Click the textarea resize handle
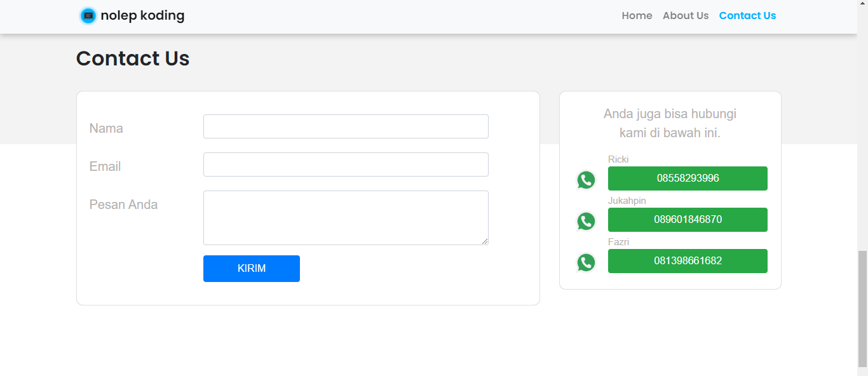Image resolution: width=868 pixels, height=376 pixels. [x=485, y=241]
